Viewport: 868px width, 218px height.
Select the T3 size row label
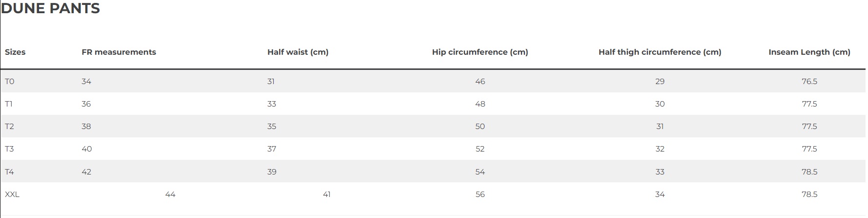tap(9, 149)
